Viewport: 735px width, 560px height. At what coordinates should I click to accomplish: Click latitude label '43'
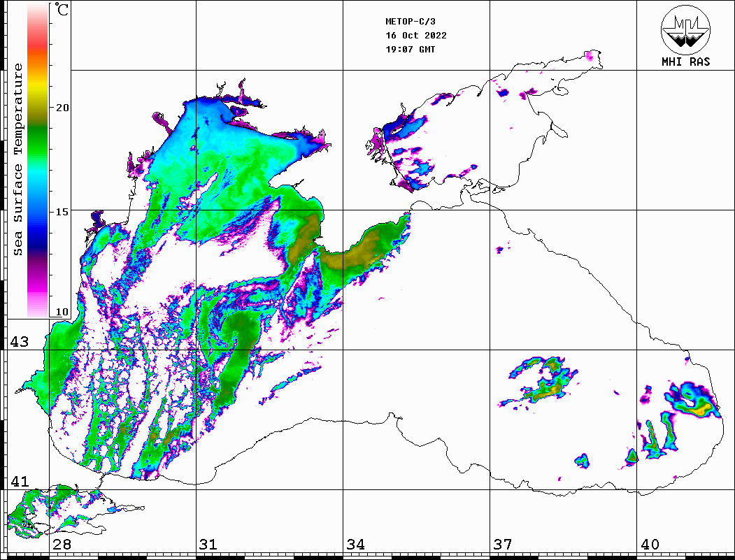[x=20, y=342]
